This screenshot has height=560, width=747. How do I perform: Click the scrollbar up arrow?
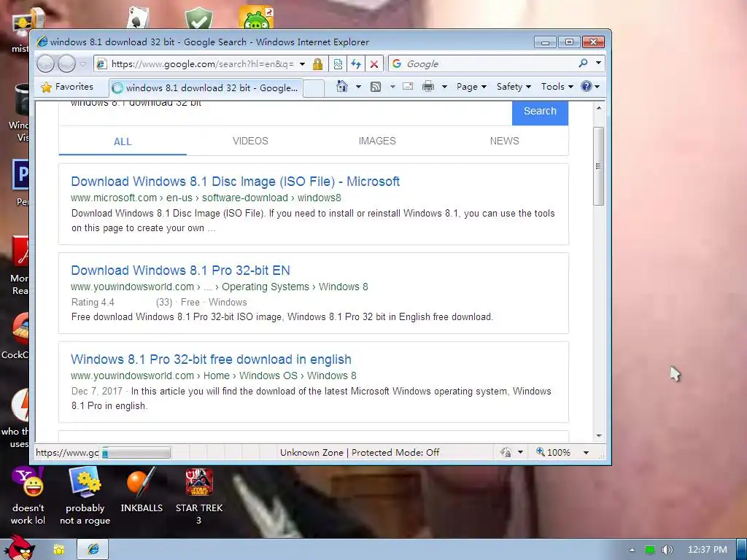pyautogui.click(x=599, y=108)
